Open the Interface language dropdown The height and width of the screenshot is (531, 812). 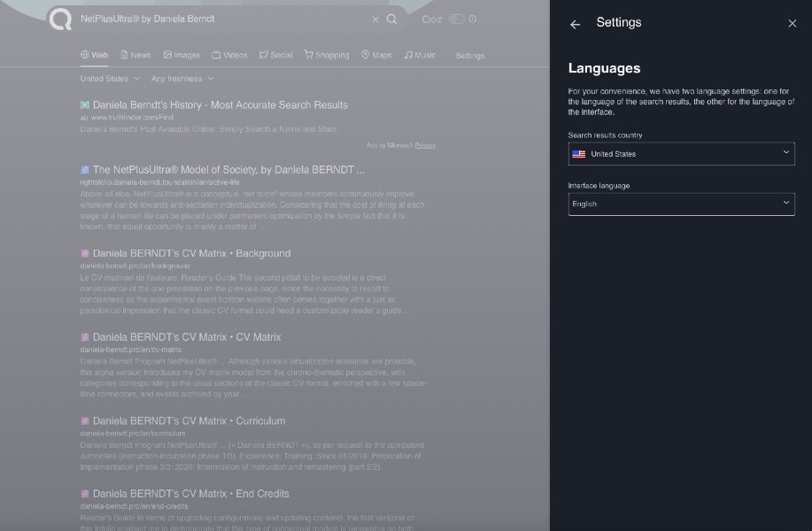[x=681, y=204]
